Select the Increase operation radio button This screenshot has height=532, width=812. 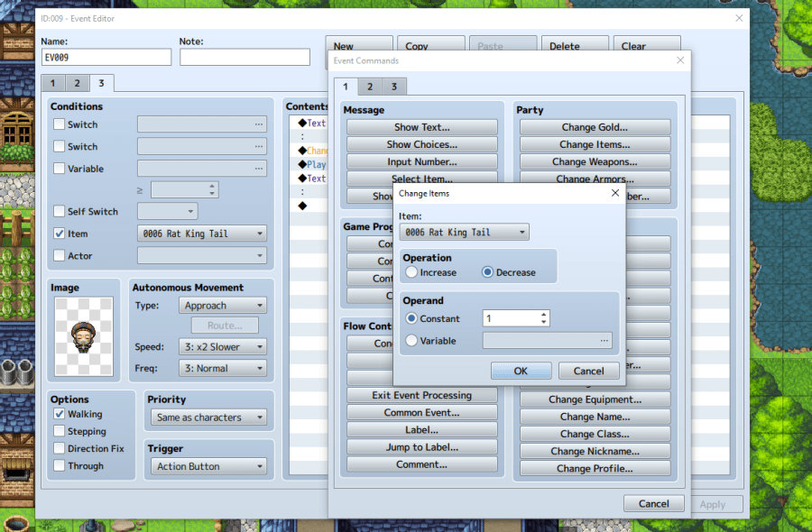pyautogui.click(x=412, y=272)
